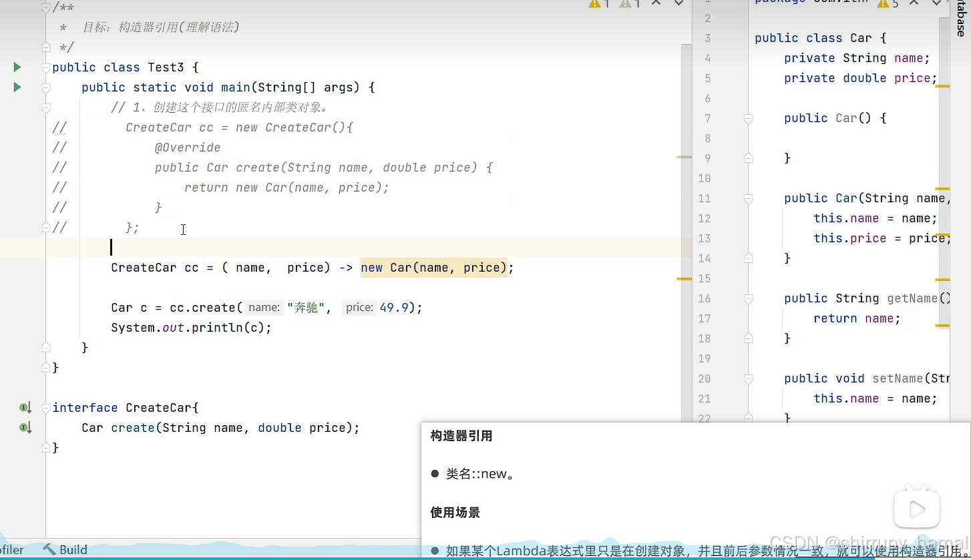The width and height of the screenshot is (971, 560).
Task: Click the yellow warning indicator in Test3 editor
Action: [599, 3]
